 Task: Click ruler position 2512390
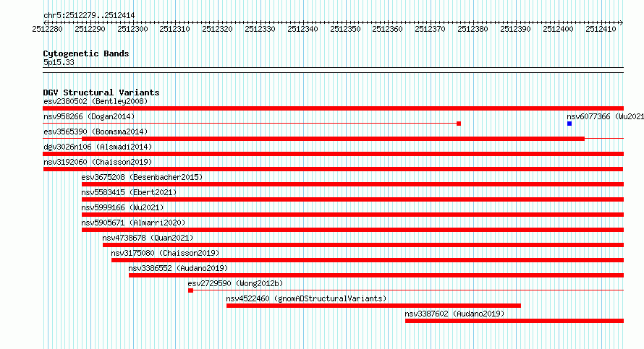[x=515, y=29]
